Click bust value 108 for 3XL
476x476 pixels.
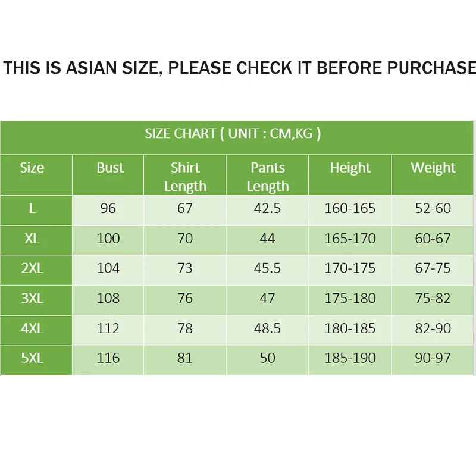(108, 298)
